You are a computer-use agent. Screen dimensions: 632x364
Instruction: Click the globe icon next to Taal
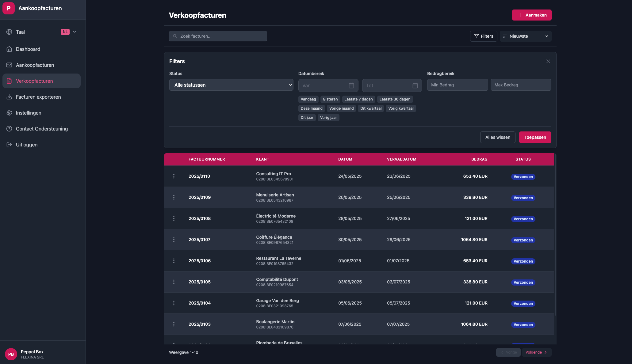9,32
